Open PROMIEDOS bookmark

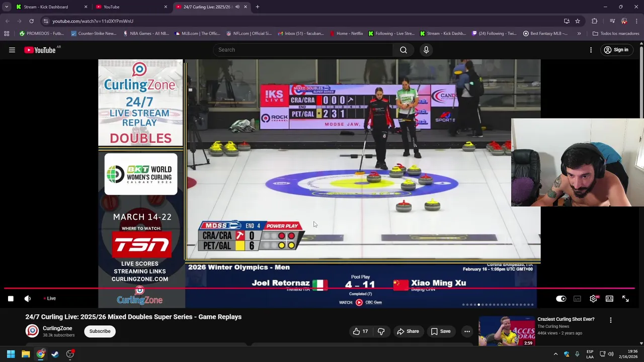coord(42,34)
